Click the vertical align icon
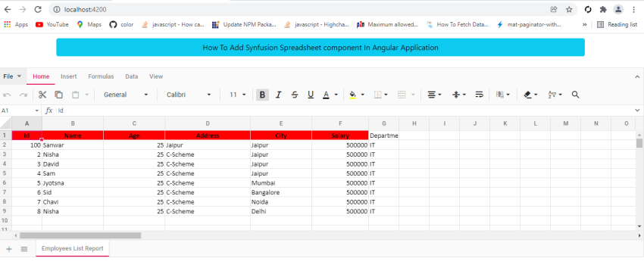The height and width of the screenshot is (277, 644). (456, 95)
